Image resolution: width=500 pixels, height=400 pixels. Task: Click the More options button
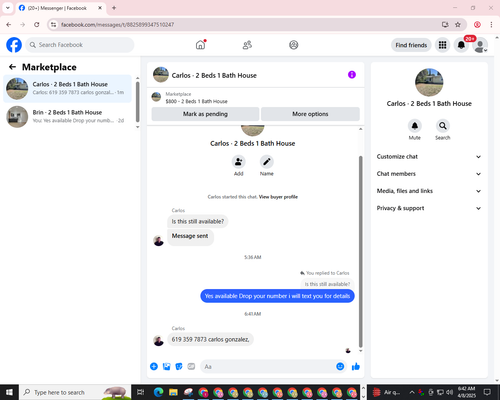310,114
